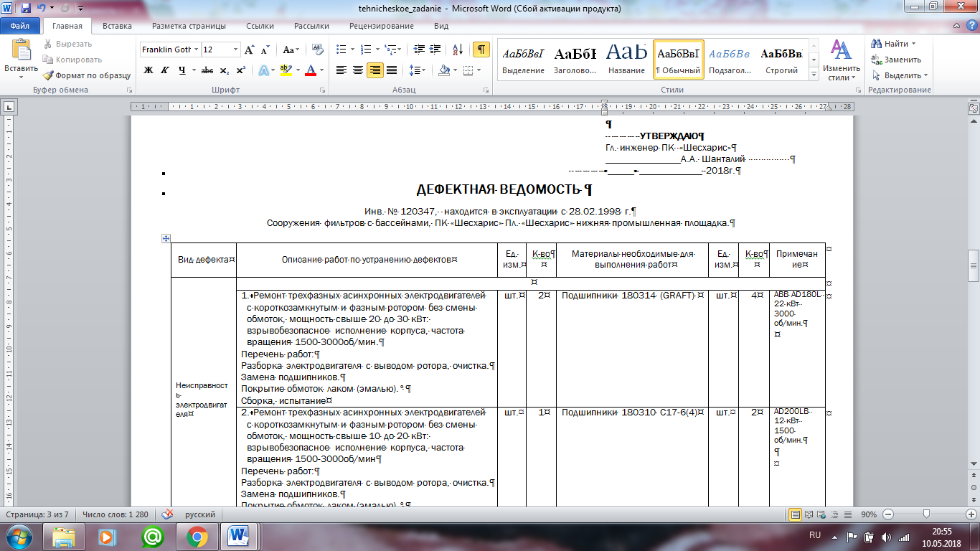Decrease font size with the small A icon
The width and height of the screenshot is (980, 551).
pyautogui.click(x=265, y=50)
